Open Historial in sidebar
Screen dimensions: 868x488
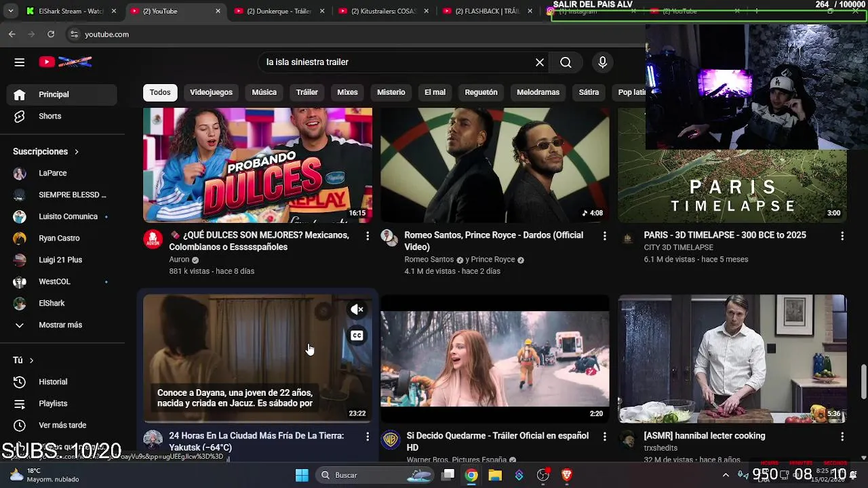(62, 382)
